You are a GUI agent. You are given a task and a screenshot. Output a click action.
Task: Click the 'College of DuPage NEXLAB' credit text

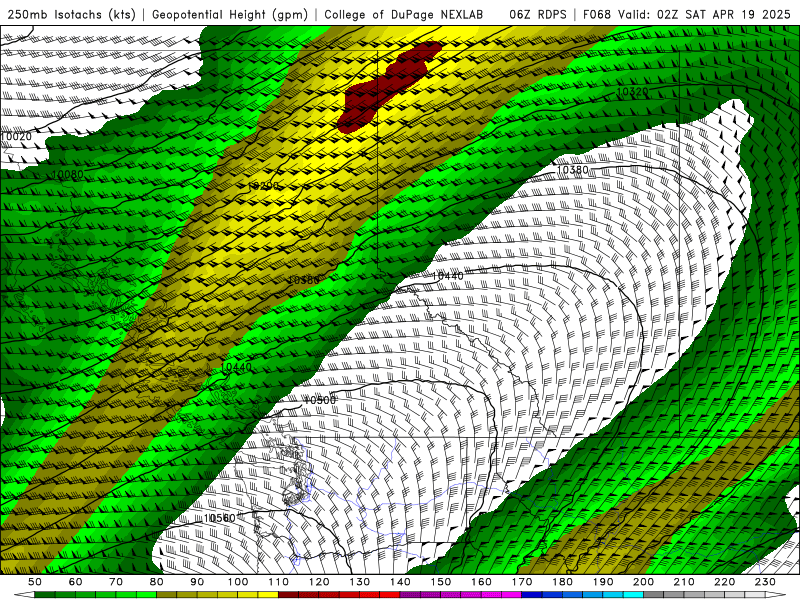(x=404, y=15)
